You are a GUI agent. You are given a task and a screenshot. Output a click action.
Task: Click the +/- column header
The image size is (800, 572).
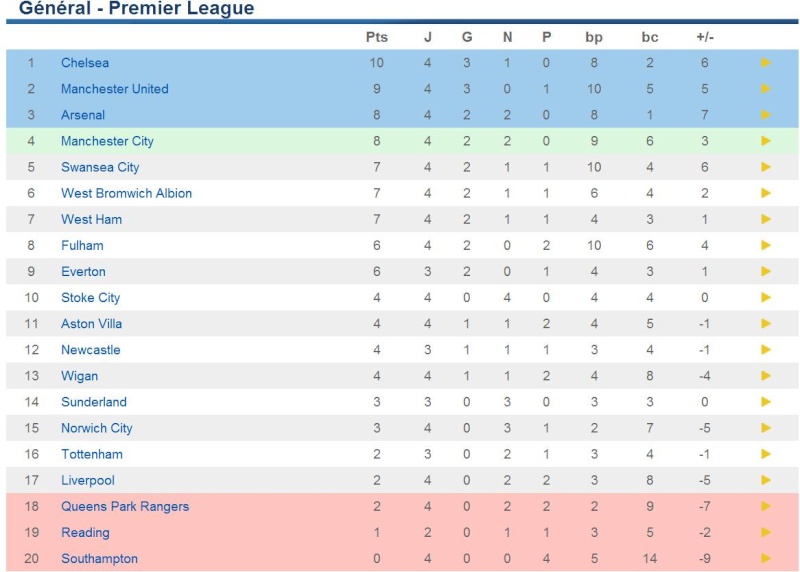coord(705,37)
